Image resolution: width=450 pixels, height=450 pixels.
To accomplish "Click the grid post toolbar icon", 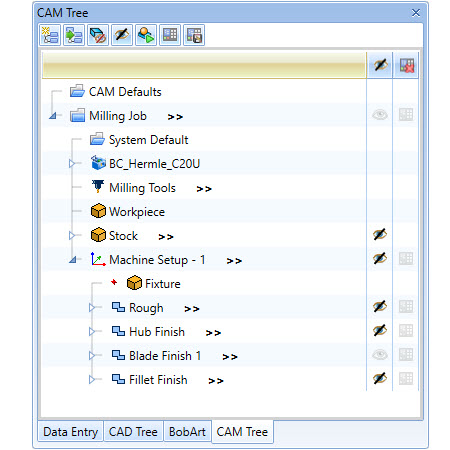I will (170, 35).
